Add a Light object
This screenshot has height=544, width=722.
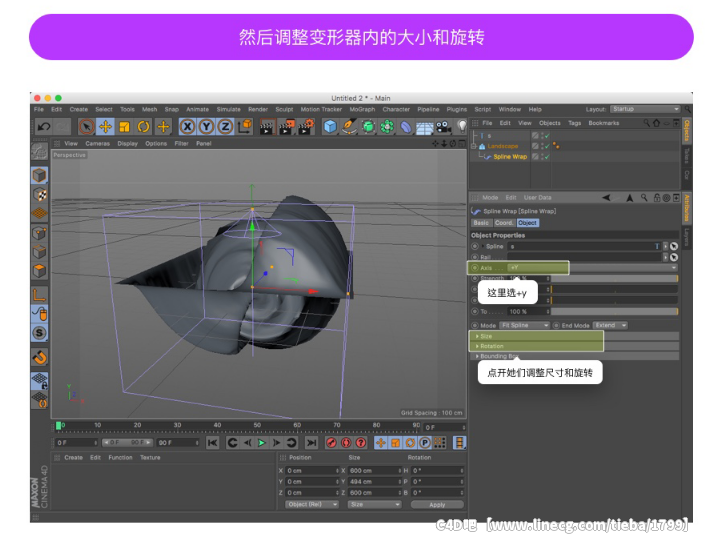461,126
